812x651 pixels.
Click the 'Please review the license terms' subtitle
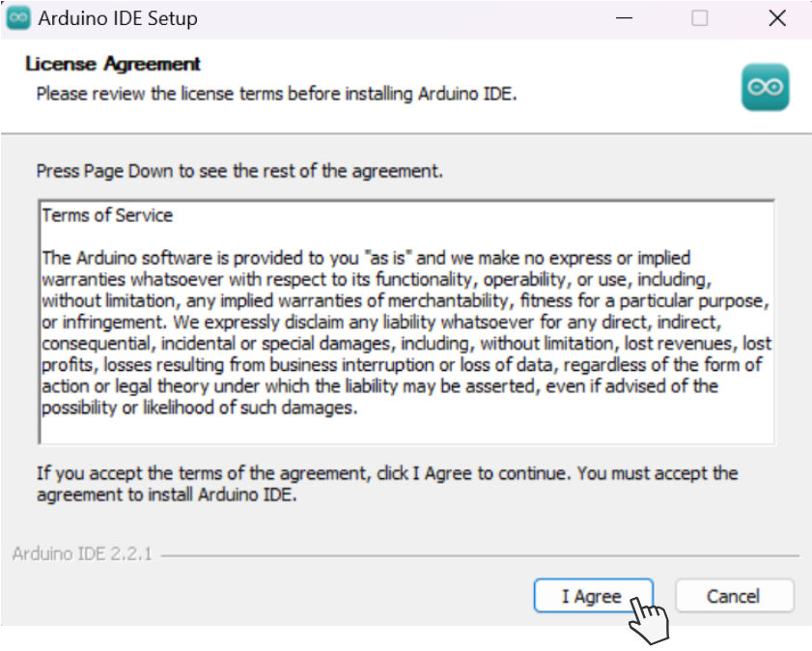(276, 94)
